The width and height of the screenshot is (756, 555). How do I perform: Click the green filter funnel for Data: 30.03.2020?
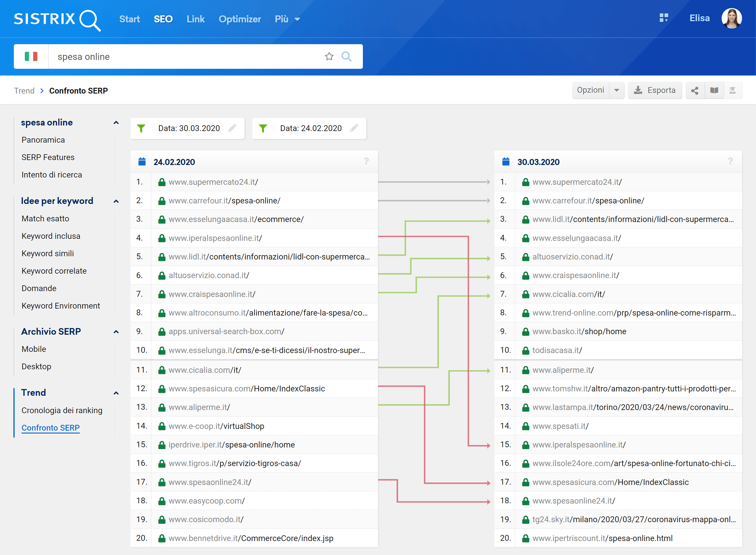[x=141, y=128]
